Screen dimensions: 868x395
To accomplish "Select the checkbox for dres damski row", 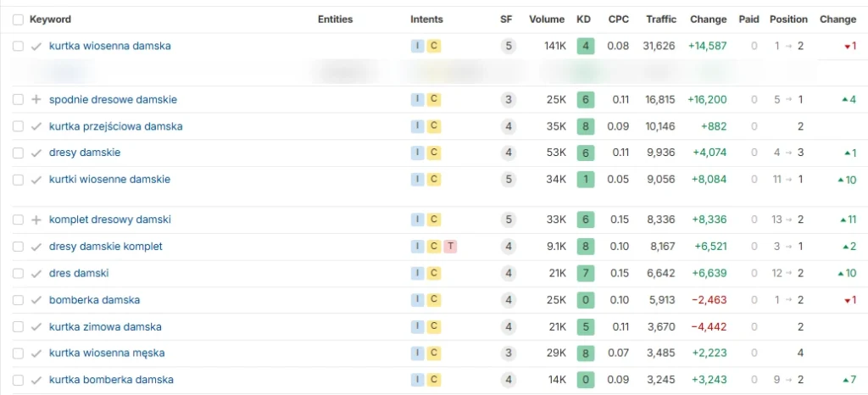I will tap(18, 274).
